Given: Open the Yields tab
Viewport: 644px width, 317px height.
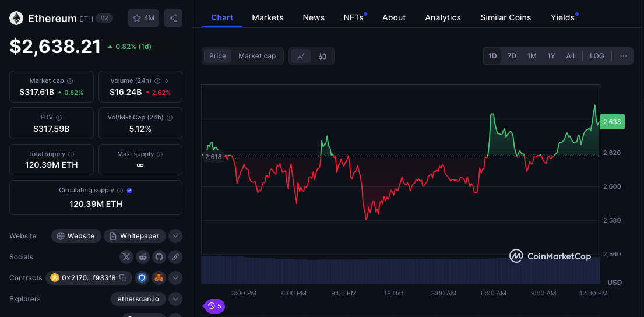Looking at the screenshot, I should point(562,17).
